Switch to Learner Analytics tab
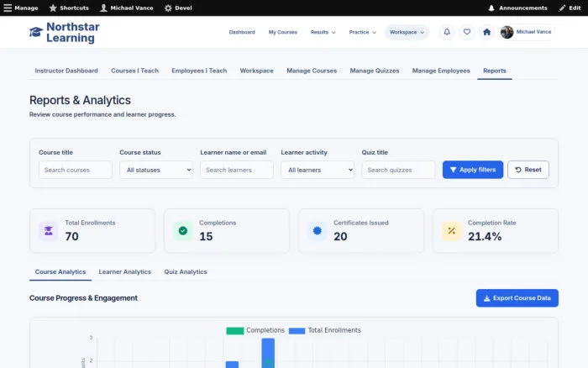Viewport: 588px width, 368px height. click(125, 272)
